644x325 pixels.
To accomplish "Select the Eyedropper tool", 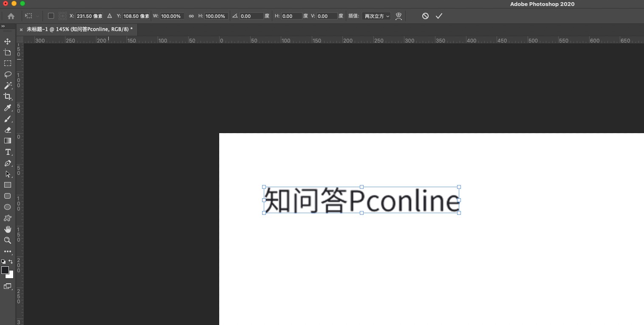I will point(7,108).
